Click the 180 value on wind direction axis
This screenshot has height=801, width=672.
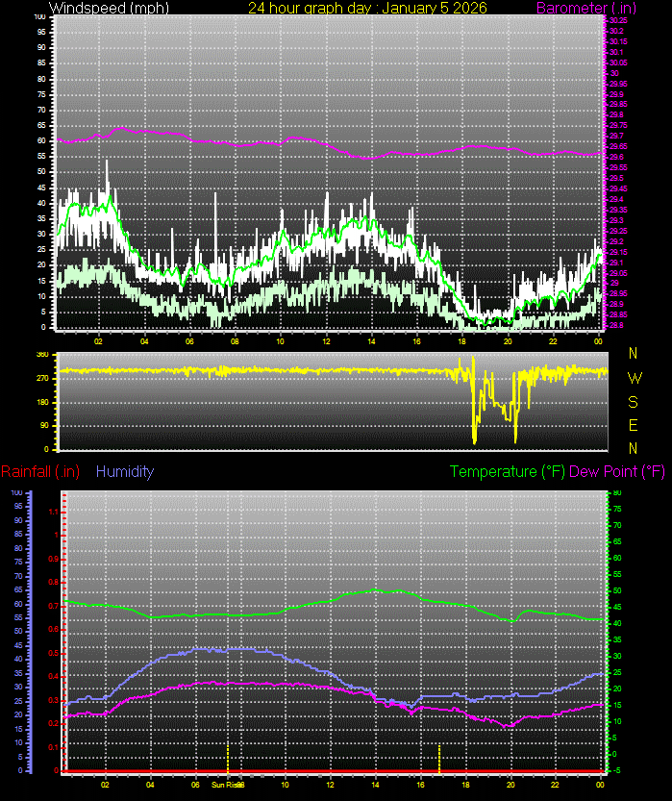coord(42,402)
